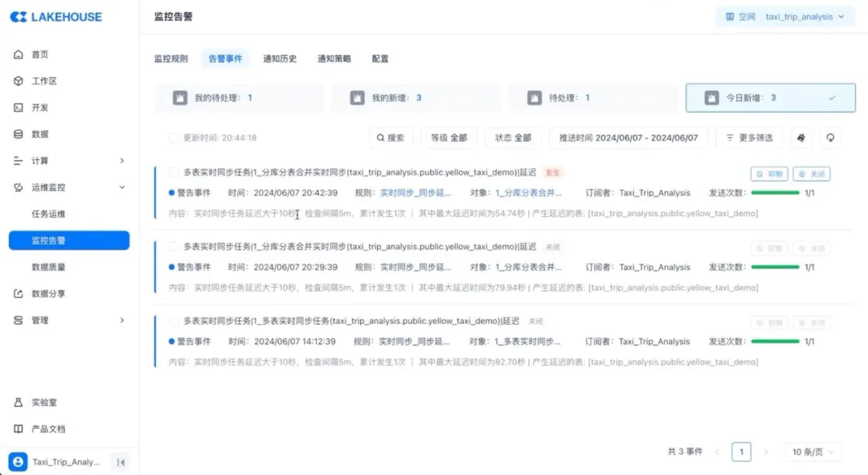
Task: Check the 14:12:39 alert event checkbox
Action: [x=174, y=321]
